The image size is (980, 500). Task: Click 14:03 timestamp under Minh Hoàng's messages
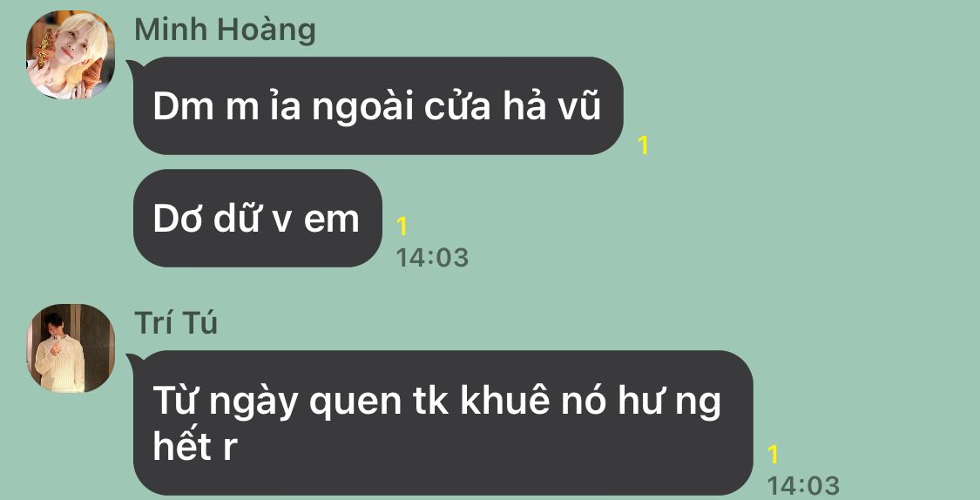point(432,258)
